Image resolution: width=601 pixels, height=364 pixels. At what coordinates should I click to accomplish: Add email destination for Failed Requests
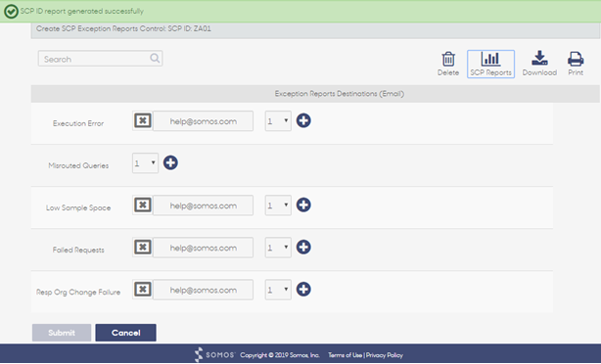click(303, 248)
